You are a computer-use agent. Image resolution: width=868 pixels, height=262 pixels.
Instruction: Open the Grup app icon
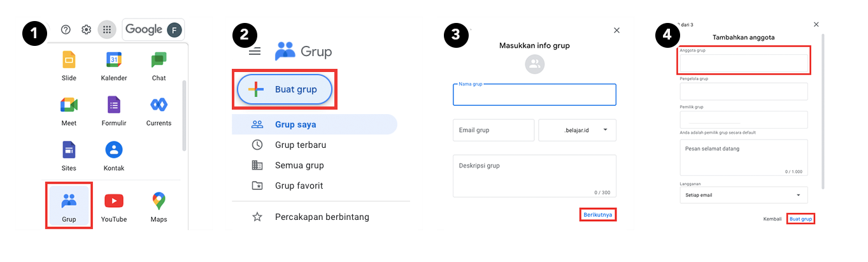[69, 206]
